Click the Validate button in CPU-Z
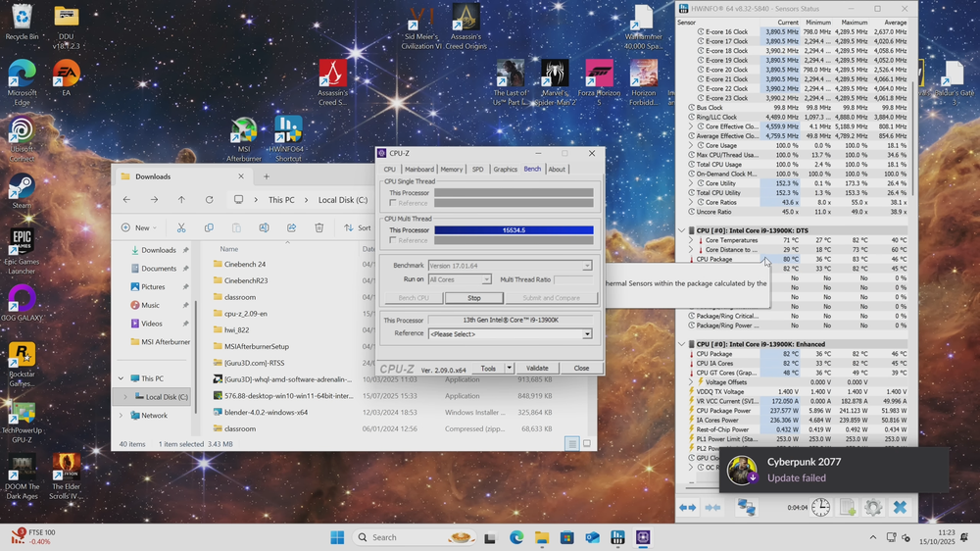The image size is (980, 551). point(537,369)
